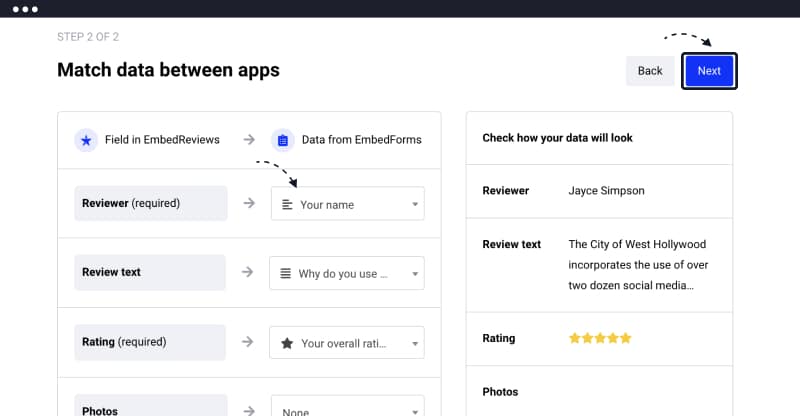Open the 'Your overall rati...' dropdown
Image resolution: width=800 pixels, height=416 pixels.
point(347,342)
